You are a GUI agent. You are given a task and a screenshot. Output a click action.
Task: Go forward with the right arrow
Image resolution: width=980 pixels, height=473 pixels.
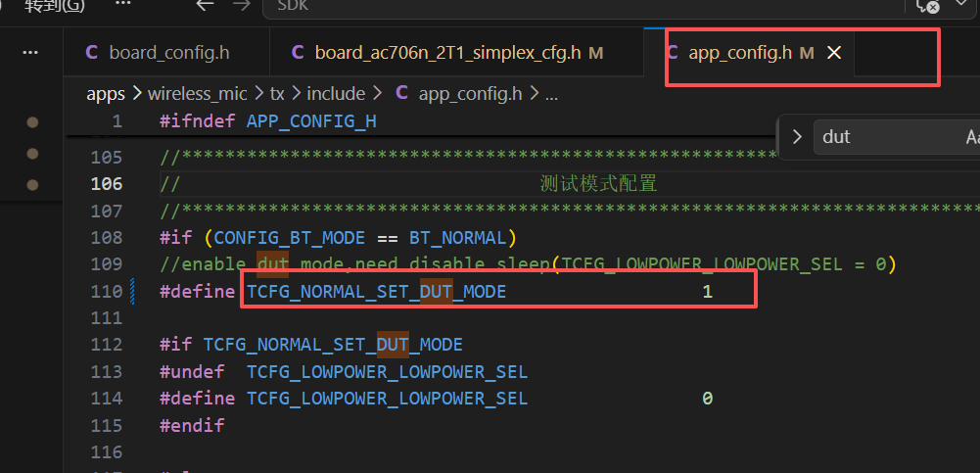click(x=241, y=6)
